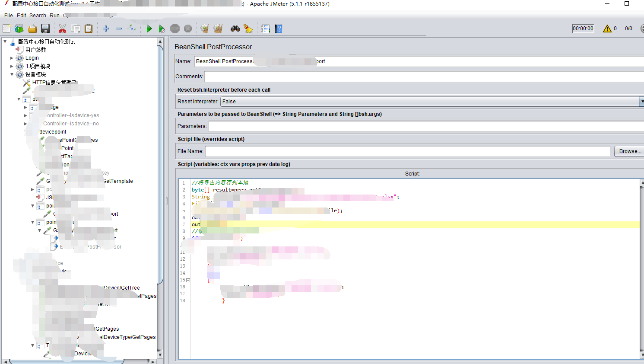Open the Run menu
This screenshot has width=644, height=364.
click(54, 16)
